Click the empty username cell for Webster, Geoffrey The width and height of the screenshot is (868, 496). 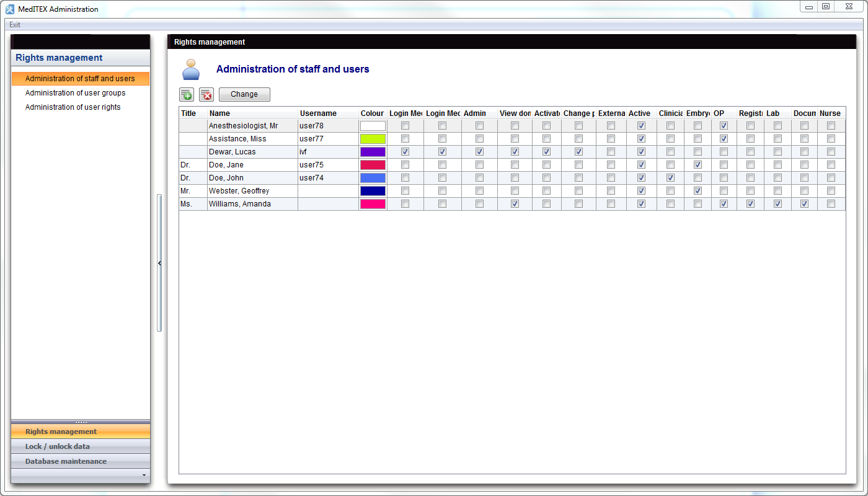(x=328, y=191)
